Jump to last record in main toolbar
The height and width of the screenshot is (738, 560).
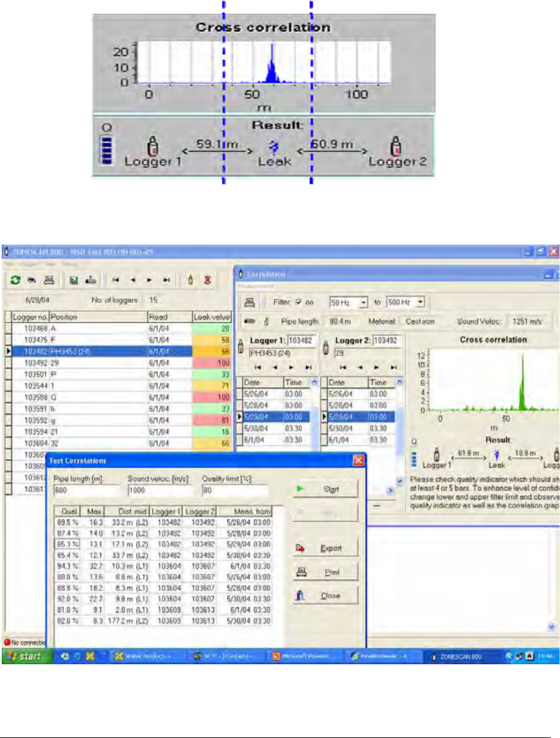167,279
